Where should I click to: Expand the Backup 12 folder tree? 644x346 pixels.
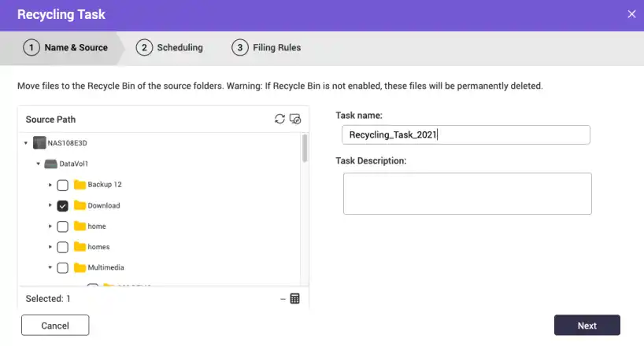pos(50,185)
